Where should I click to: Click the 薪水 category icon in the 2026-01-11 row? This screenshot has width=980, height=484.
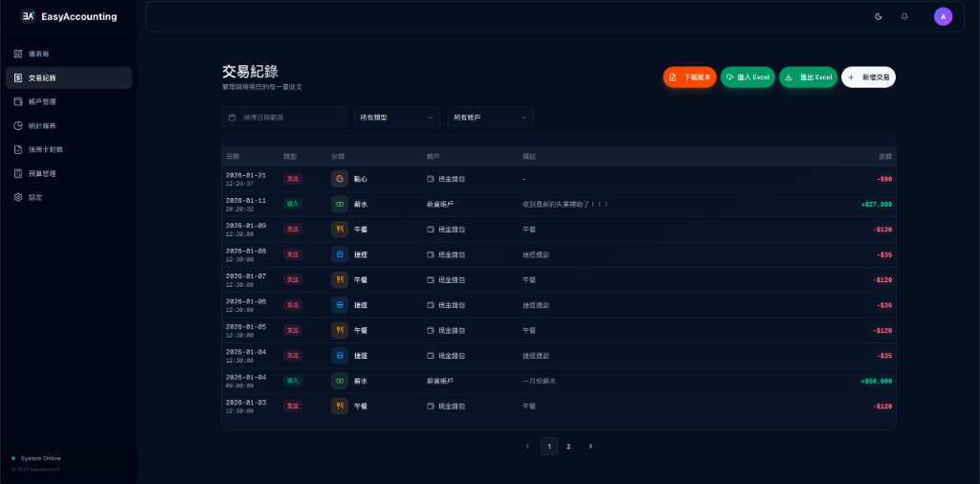pyautogui.click(x=340, y=204)
